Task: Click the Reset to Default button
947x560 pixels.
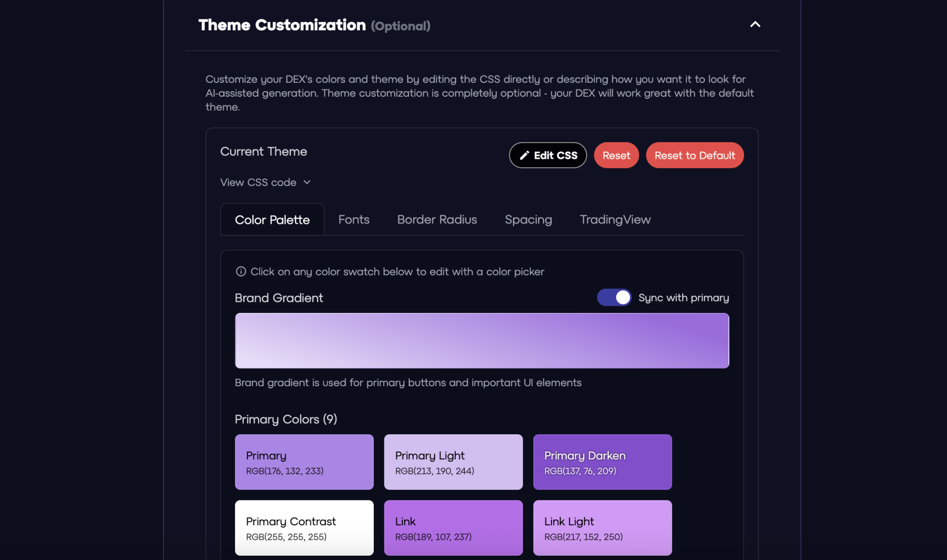Action: pos(694,156)
